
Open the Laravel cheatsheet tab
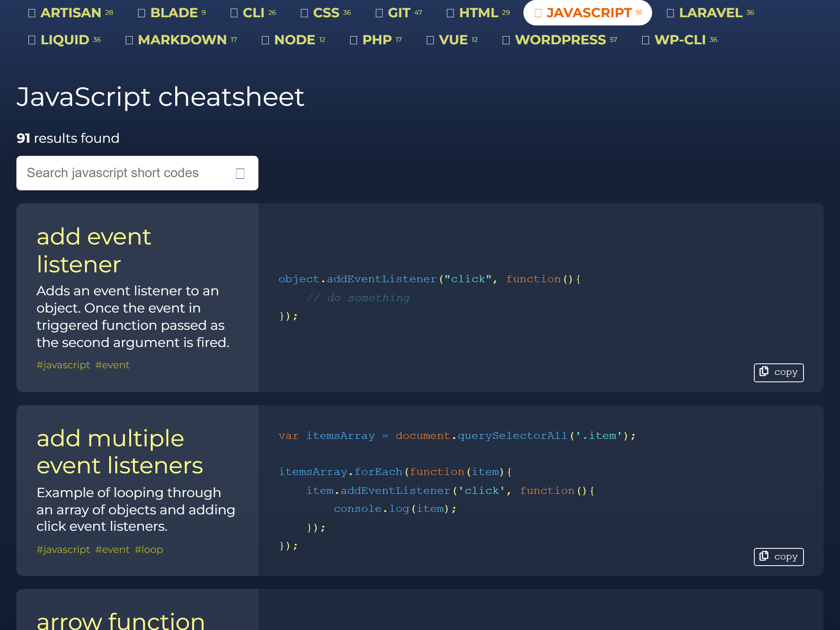[711, 13]
